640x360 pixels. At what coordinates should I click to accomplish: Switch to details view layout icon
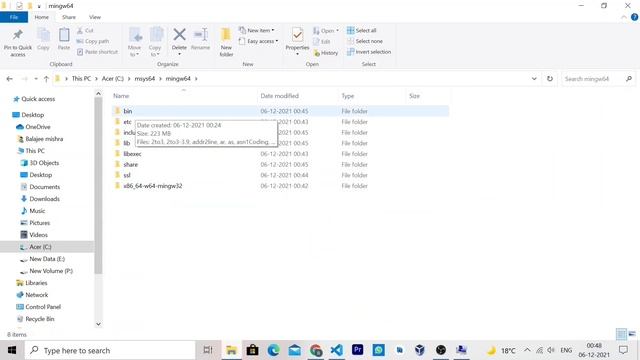[x=621, y=334]
